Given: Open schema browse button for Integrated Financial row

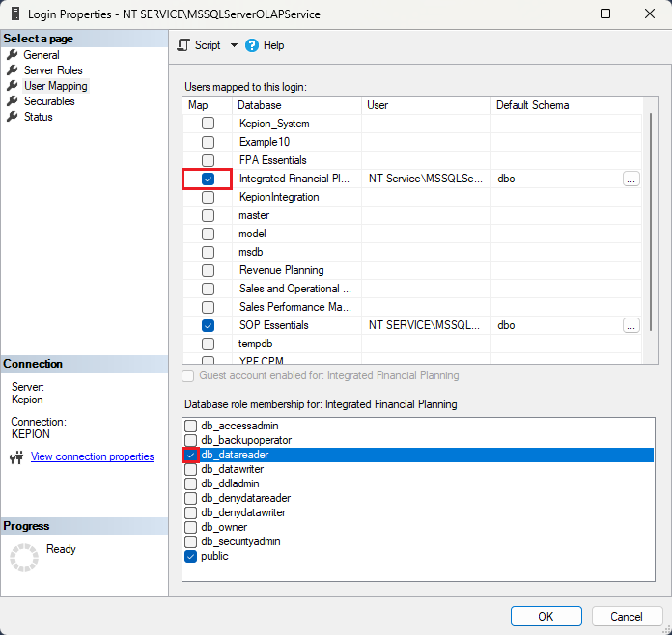Looking at the screenshot, I should pos(630,179).
